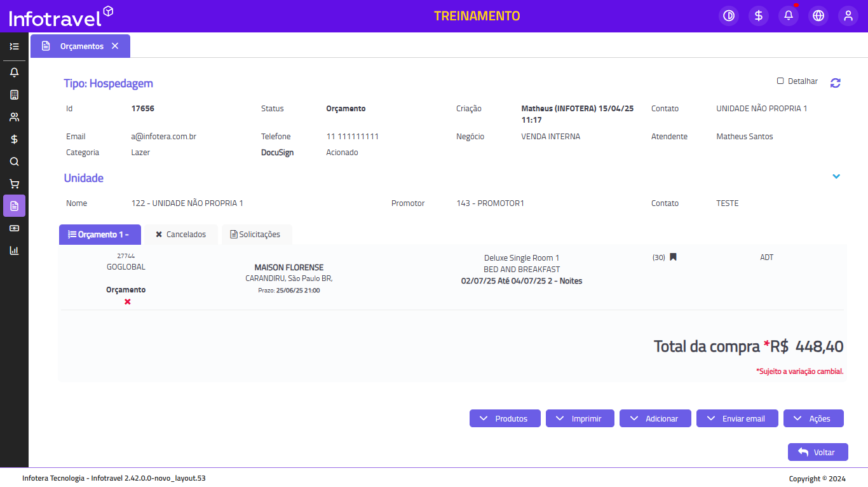Screen dimensions: 868x487
Task: Open the bar chart reports sidebar icon
Action: 14,250
